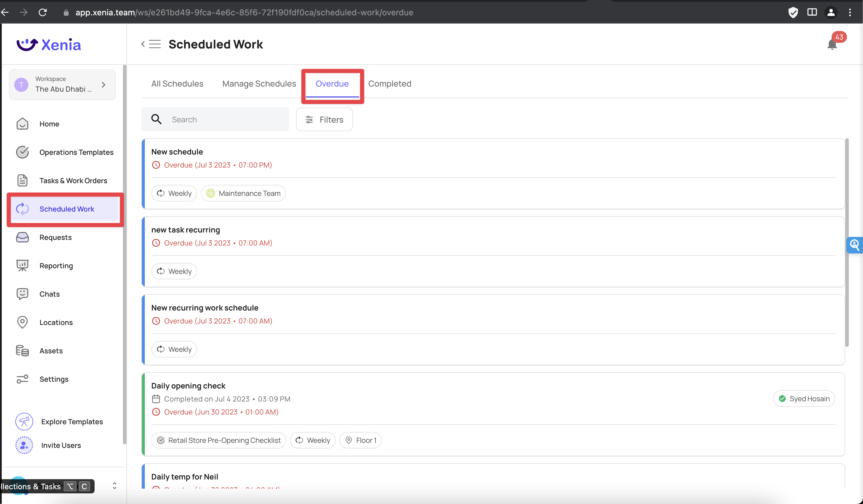Click the Search input field
The image size is (863, 504).
coord(215,119)
